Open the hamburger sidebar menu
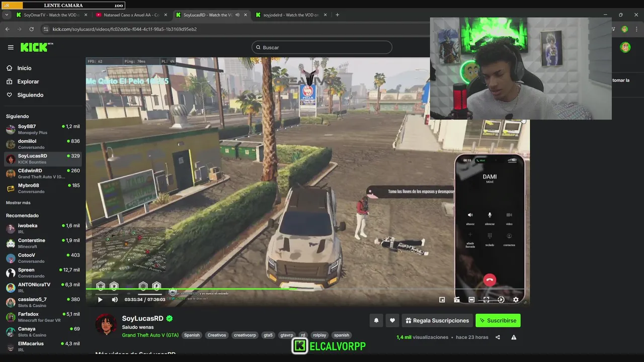This screenshot has width=644, height=362. point(11,47)
